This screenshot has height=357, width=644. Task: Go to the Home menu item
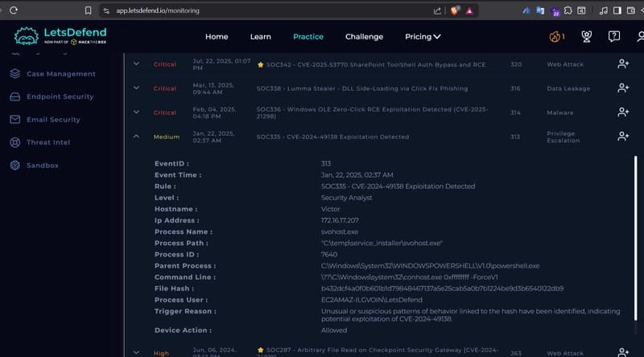point(217,36)
